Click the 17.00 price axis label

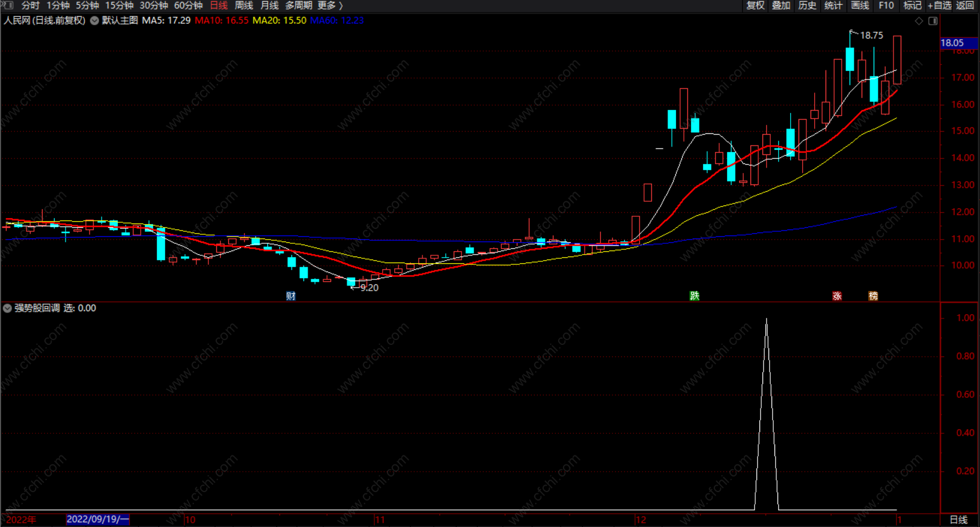pos(963,78)
